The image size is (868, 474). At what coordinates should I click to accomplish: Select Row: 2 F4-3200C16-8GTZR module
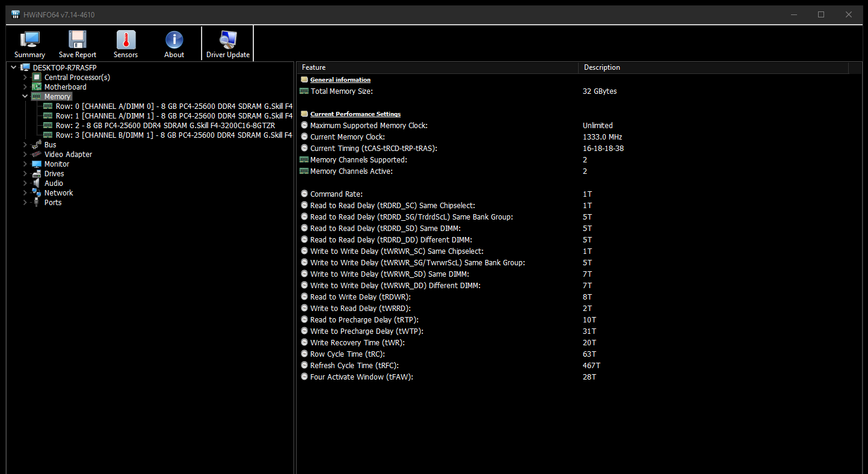pyautogui.click(x=165, y=125)
